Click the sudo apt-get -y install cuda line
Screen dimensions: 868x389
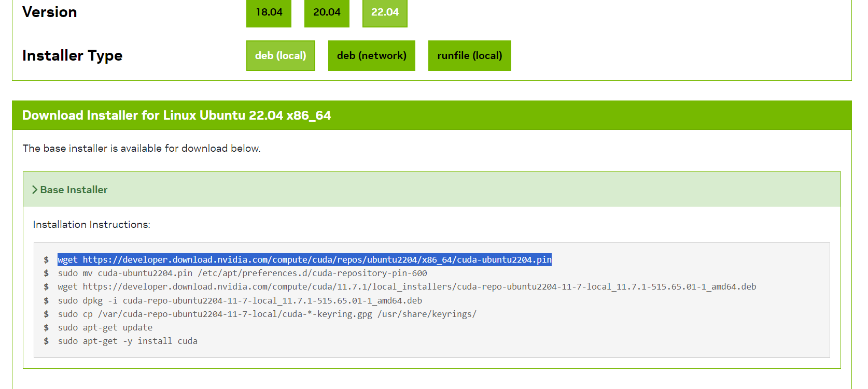pyautogui.click(x=128, y=341)
